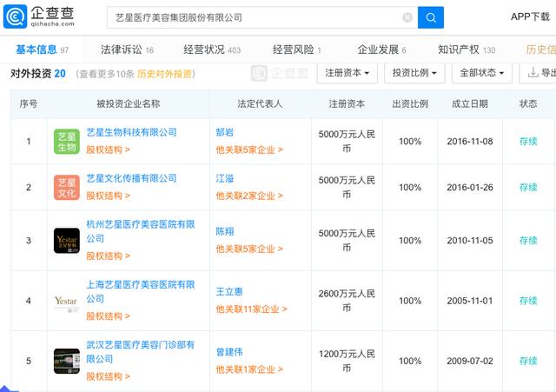Click the 成立日期 column header
The image size is (556, 392).
coord(470,104)
